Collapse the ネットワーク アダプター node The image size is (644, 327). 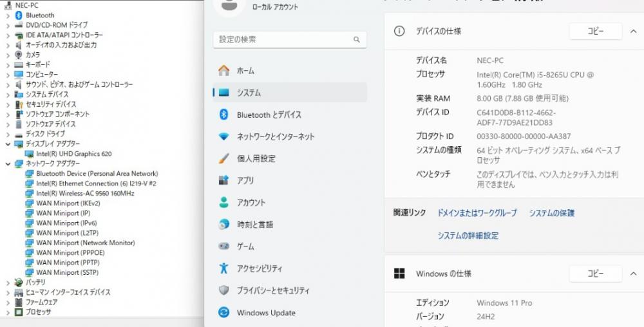8,163
